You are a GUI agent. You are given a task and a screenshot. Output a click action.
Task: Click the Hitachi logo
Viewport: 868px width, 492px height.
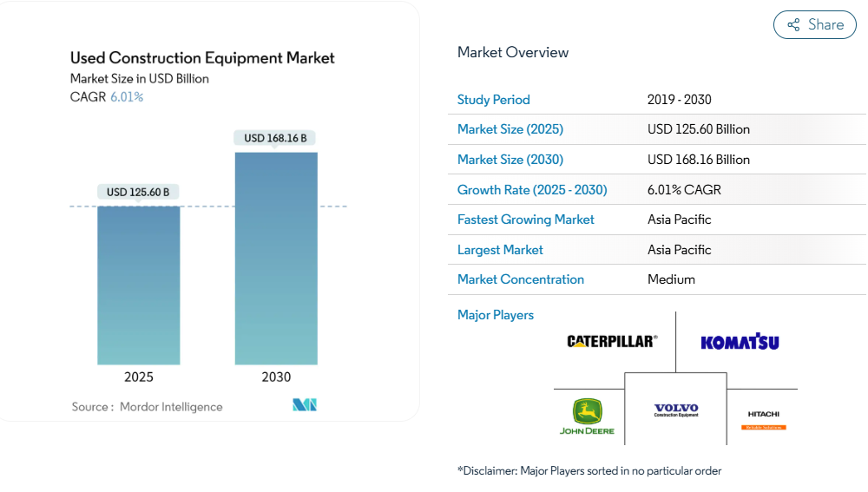click(763, 420)
